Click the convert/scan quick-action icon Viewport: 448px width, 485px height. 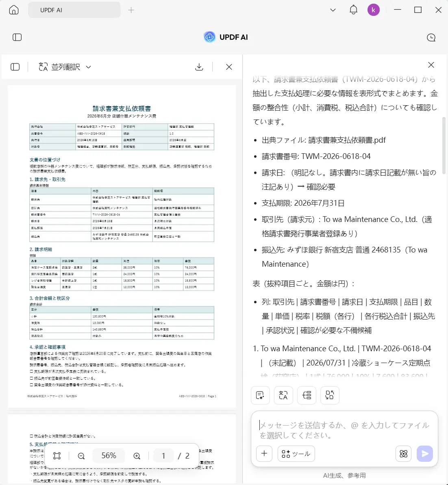(330, 395)
